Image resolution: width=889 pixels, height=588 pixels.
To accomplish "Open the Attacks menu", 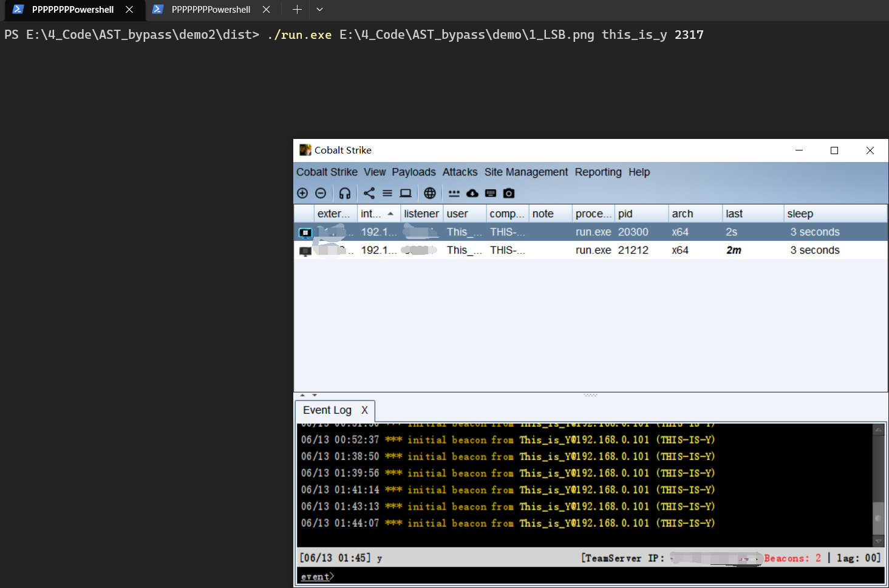I will pyautogui.click(x=460, y=172).
